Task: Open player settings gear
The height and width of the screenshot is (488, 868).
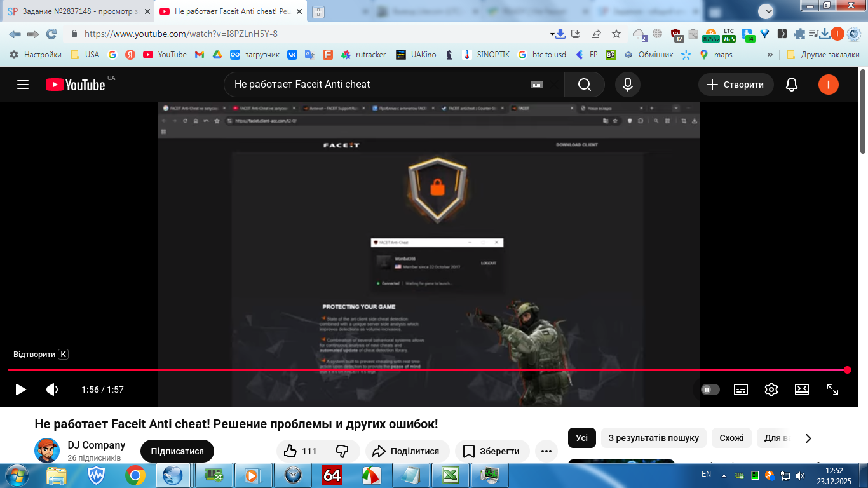Action: coord(771,390)
